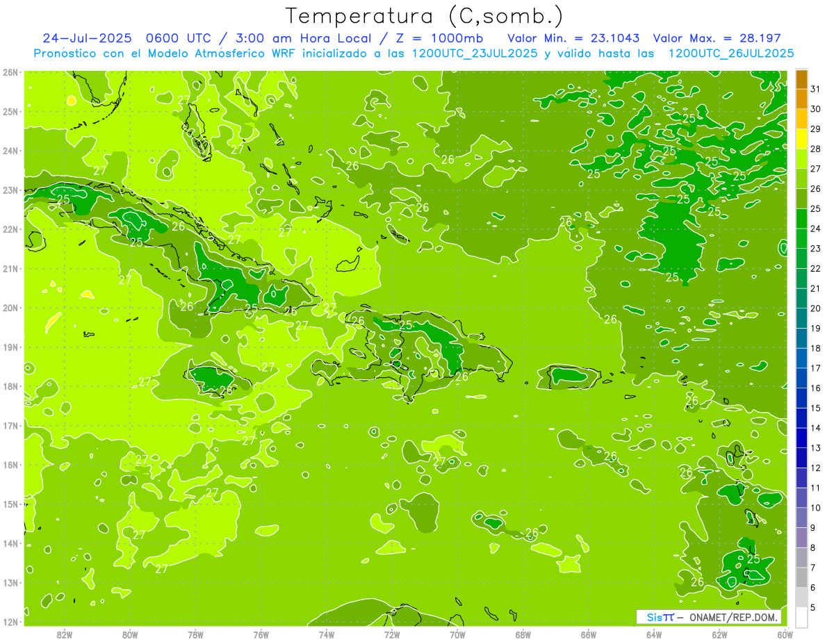This screenshot has width=834, height=644.
Task: Click the "5" label on the color legend
Action: coord(813,607)
